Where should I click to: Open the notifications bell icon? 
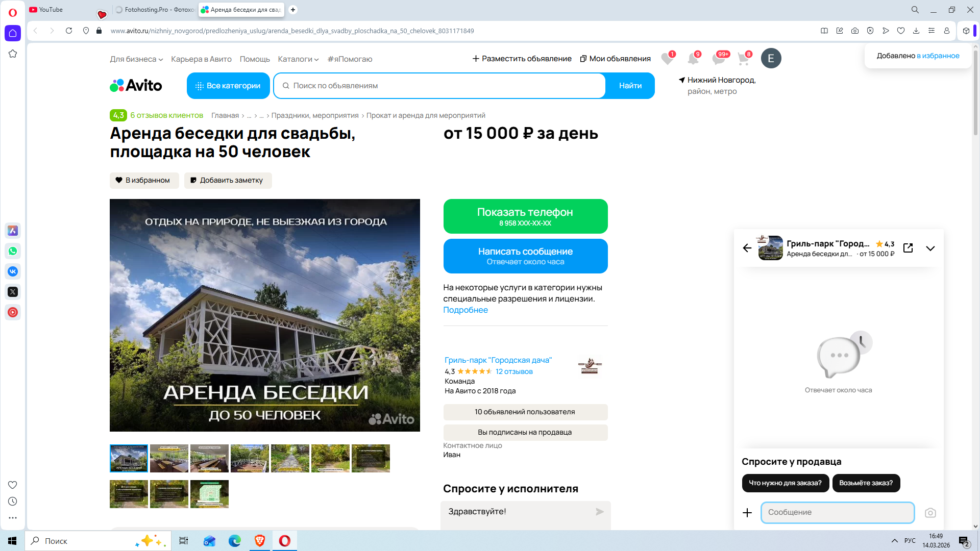tap(693, 59)
